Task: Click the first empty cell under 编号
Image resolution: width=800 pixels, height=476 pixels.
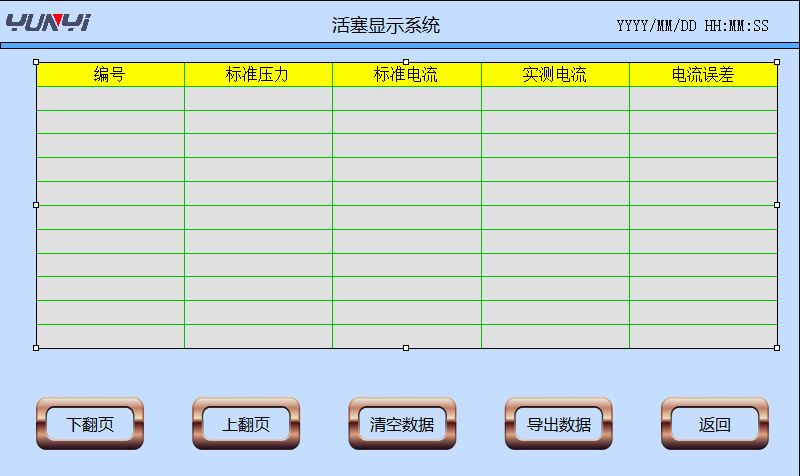Action: pyautogui.click(x=110, y=98)
